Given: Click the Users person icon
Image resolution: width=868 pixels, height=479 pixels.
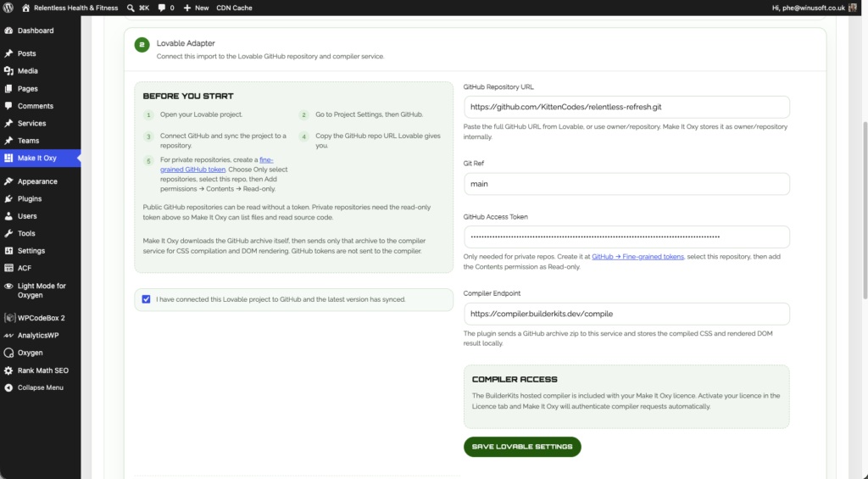Looking at the screenshot, I should [8, 216].
